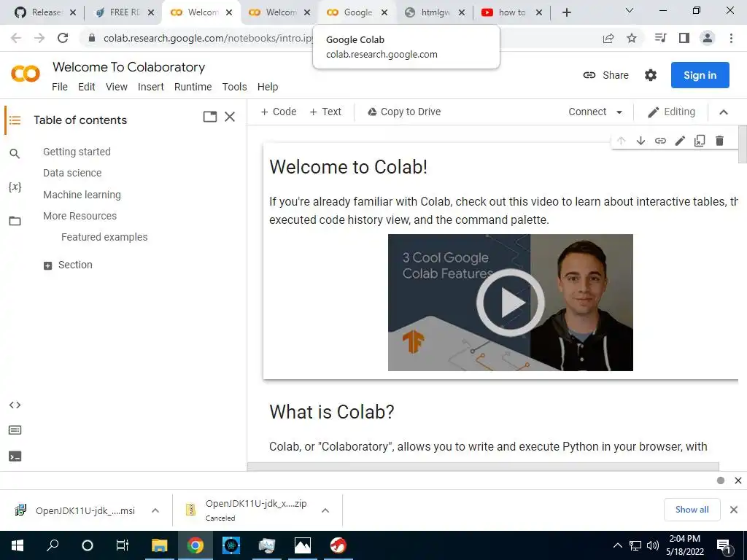Close the Table of contents panel

click(230, 117)
